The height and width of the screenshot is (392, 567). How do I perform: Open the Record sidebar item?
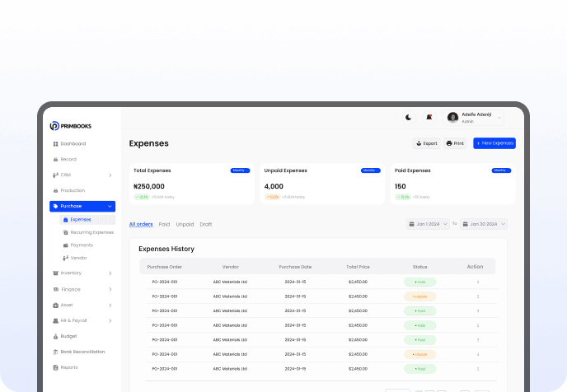tap(65, 159)
